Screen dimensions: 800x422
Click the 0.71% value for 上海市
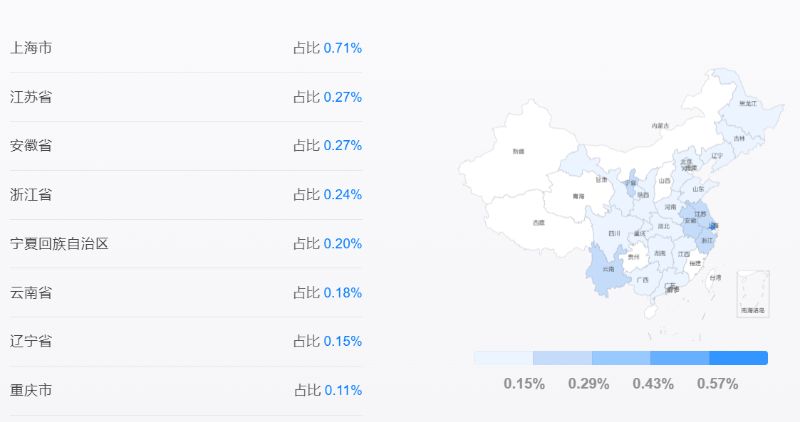(x=342, y=48)
